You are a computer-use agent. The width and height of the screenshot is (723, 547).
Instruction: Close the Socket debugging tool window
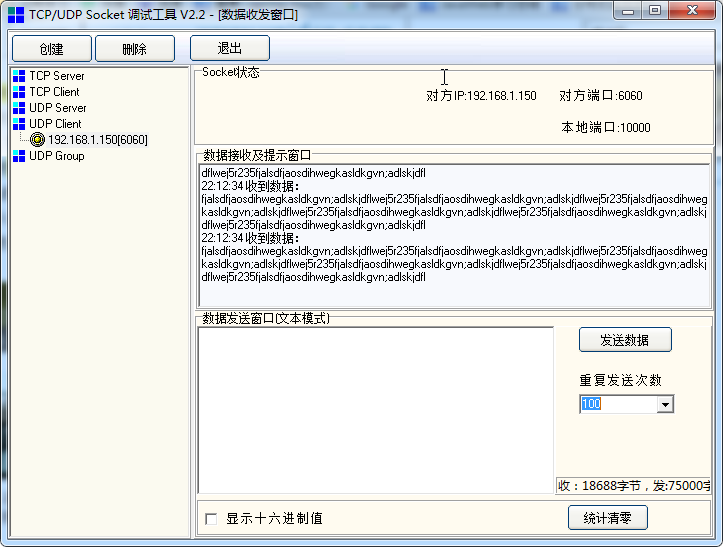pyautogui.click(x=692, y=11)
